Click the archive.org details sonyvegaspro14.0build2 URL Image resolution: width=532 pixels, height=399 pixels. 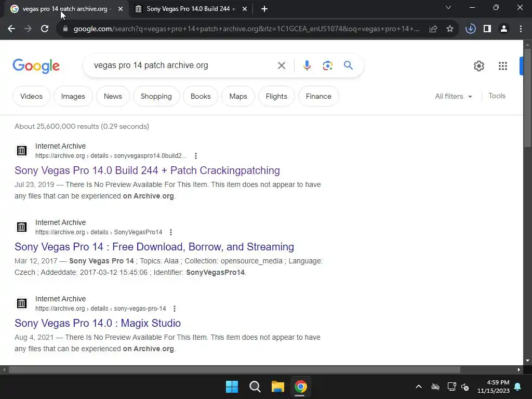pyautogui.click(x=111, y=156)
